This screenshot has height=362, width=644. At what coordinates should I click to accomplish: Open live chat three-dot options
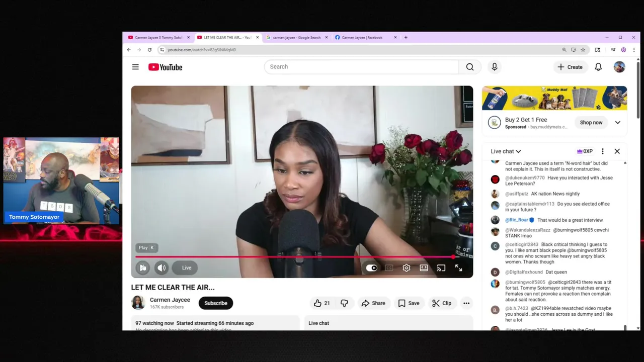[602, 151]
